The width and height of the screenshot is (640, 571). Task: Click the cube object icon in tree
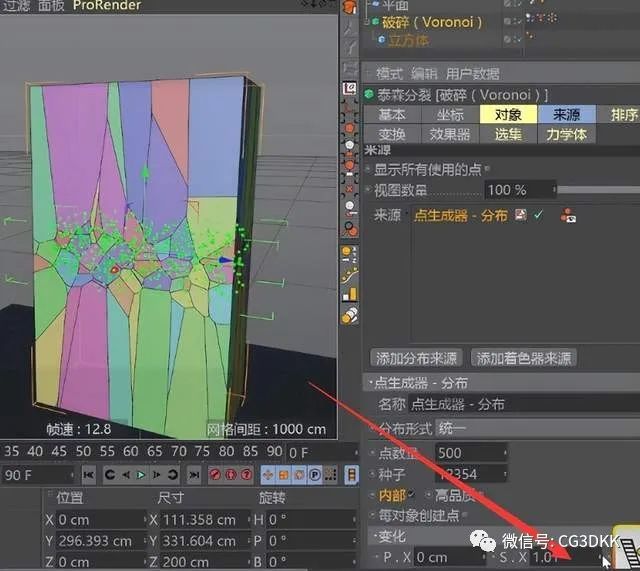pyautogui.click(x=382, y=40)
